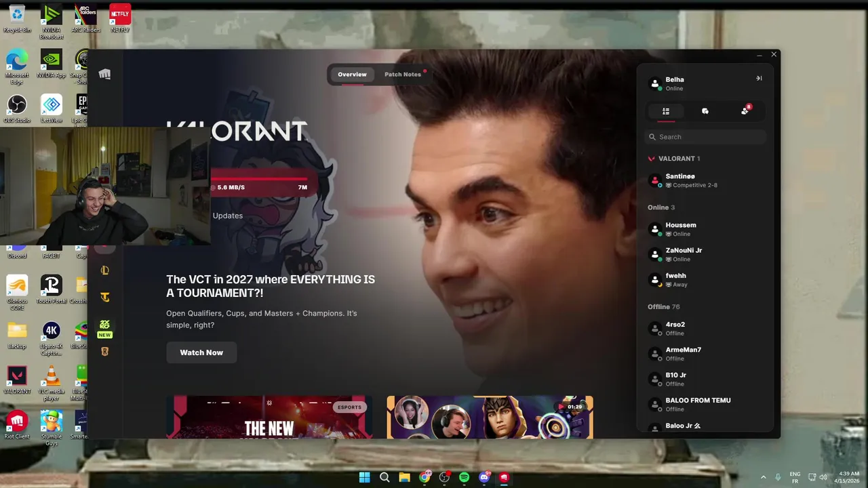Open NVIDIA App desktop shortcut
The image size is (868, 488).
click(x=52, y=64)
